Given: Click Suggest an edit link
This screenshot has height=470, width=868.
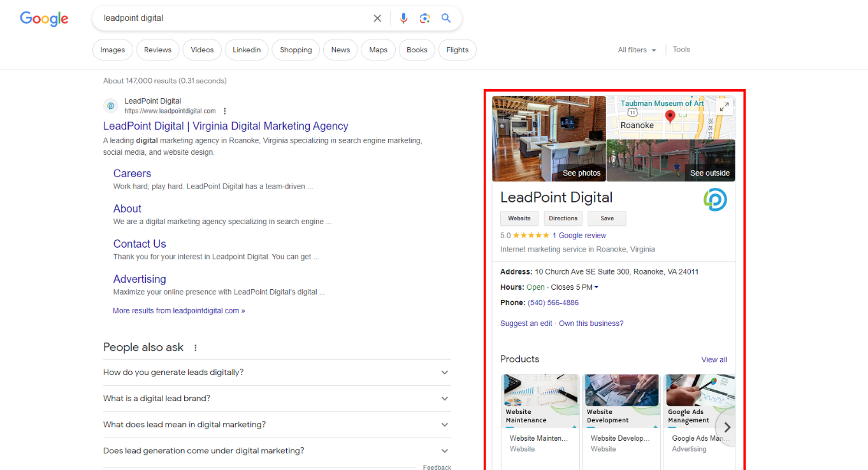Looking at the screenshot, I should (526, 324).
